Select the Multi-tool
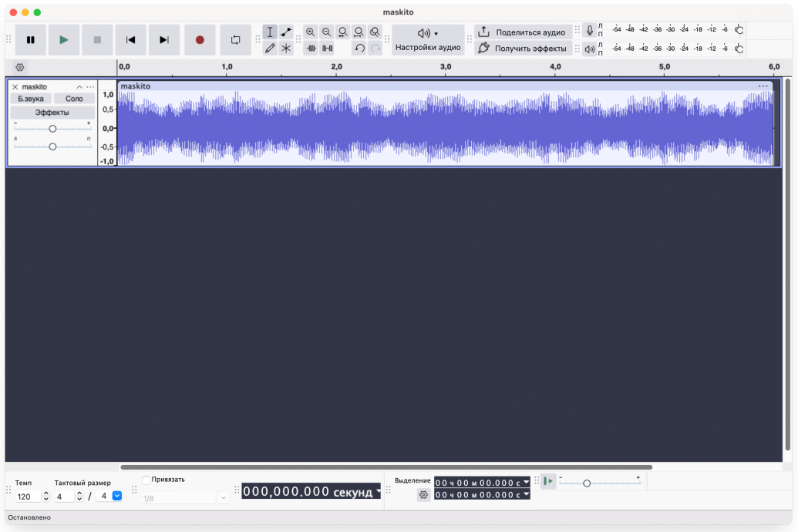 pyautogui.click(x=286, y=48)
